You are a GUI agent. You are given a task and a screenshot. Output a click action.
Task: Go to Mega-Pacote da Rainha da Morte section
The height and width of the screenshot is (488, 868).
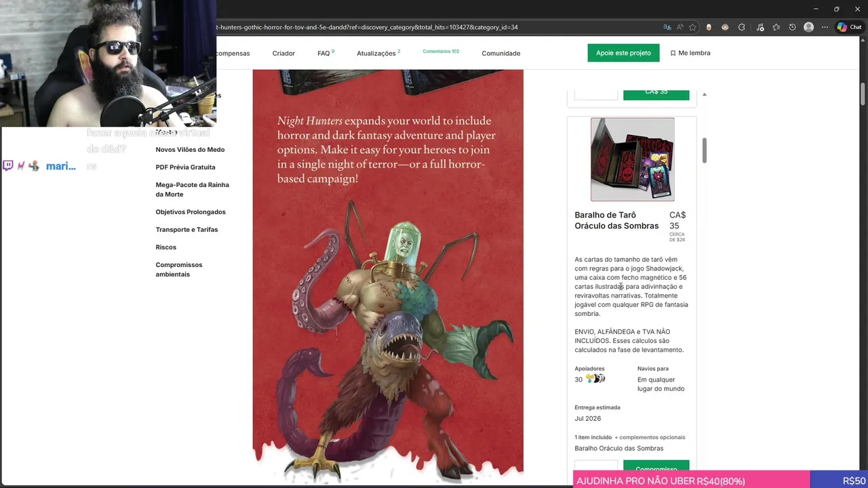pyautogui.click(x=192, y=189)
